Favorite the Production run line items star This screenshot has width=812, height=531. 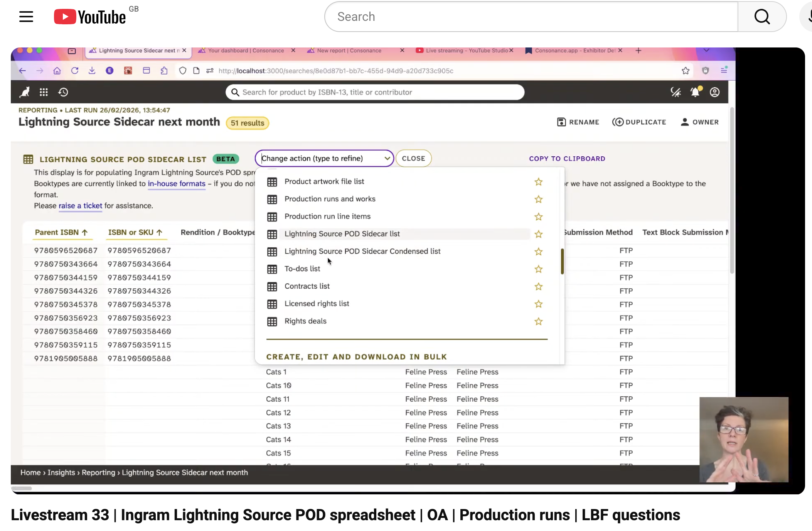point(539,216)
